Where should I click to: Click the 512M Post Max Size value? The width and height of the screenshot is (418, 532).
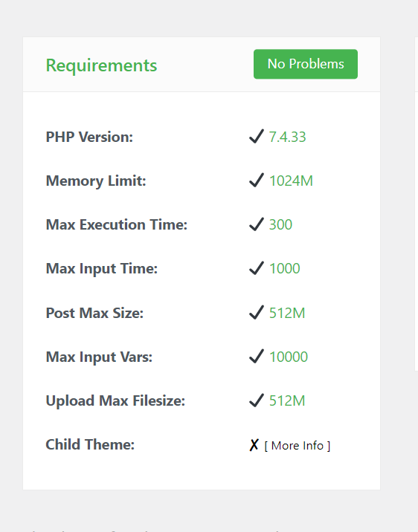click(287, 313)
